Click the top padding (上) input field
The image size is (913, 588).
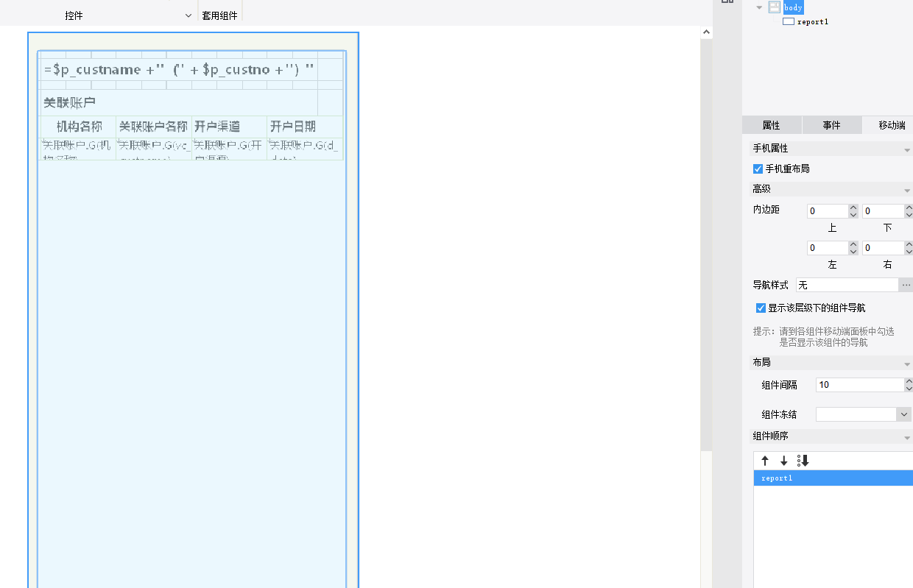click(x=828, y=211)
